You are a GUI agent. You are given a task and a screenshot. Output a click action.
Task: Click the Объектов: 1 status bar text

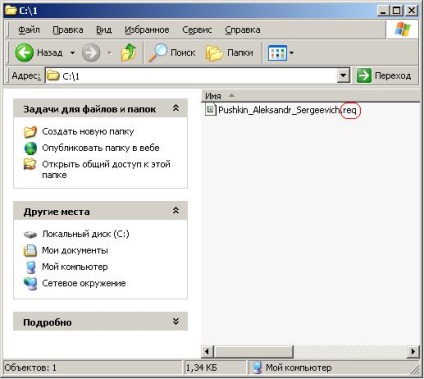coord(31,368)
